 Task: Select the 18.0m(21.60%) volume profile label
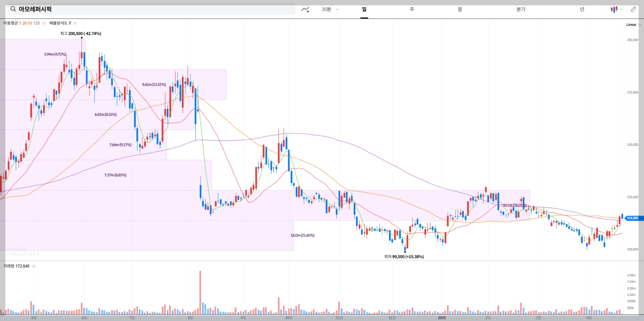[303, 235]
